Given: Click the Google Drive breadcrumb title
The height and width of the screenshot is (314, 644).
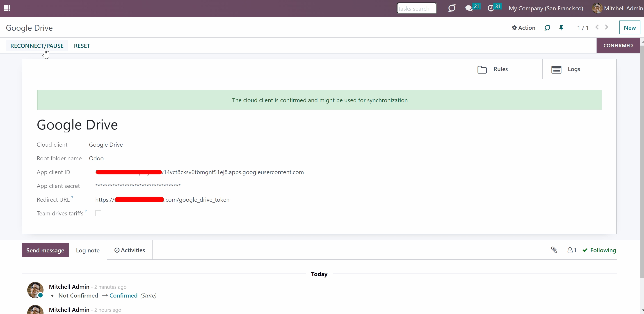Looking at the screenshot, I should pos(29,28).
